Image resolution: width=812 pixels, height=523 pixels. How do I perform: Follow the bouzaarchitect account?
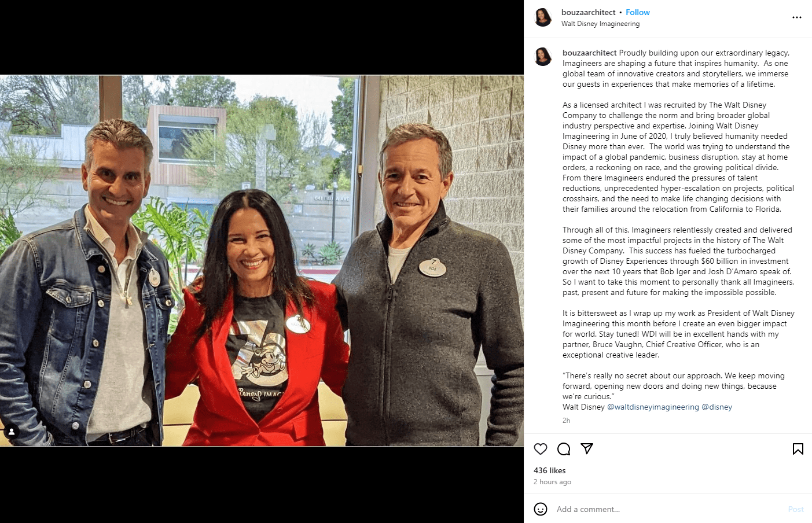tap(637, 12)
